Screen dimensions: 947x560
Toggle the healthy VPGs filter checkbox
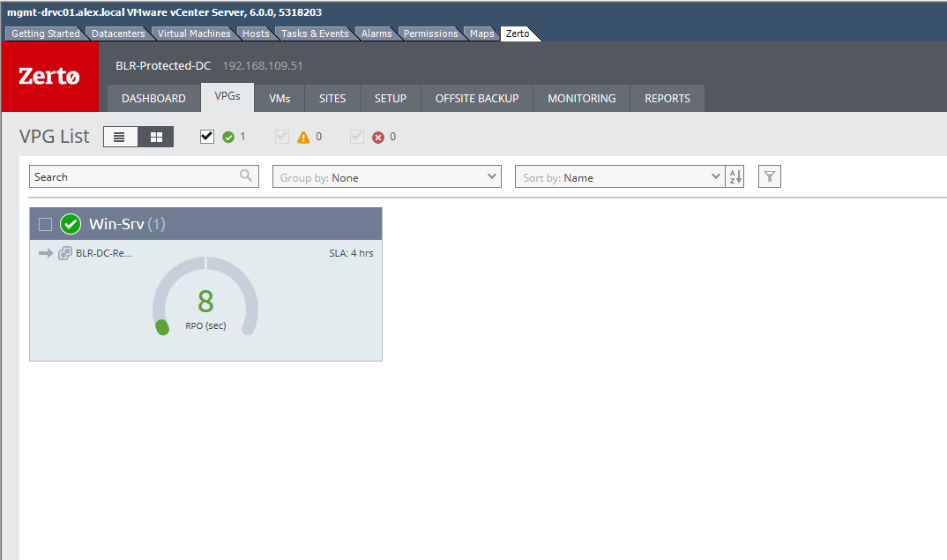(x=207, y=137)
